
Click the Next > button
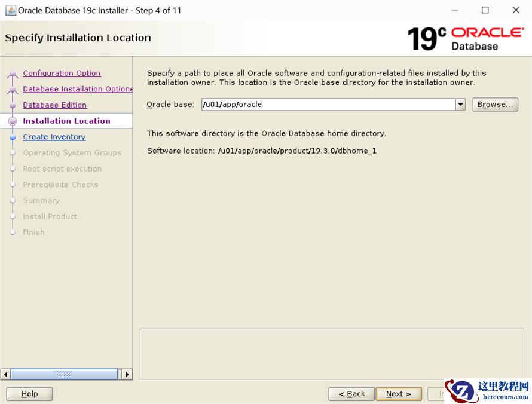pos(399,394)
